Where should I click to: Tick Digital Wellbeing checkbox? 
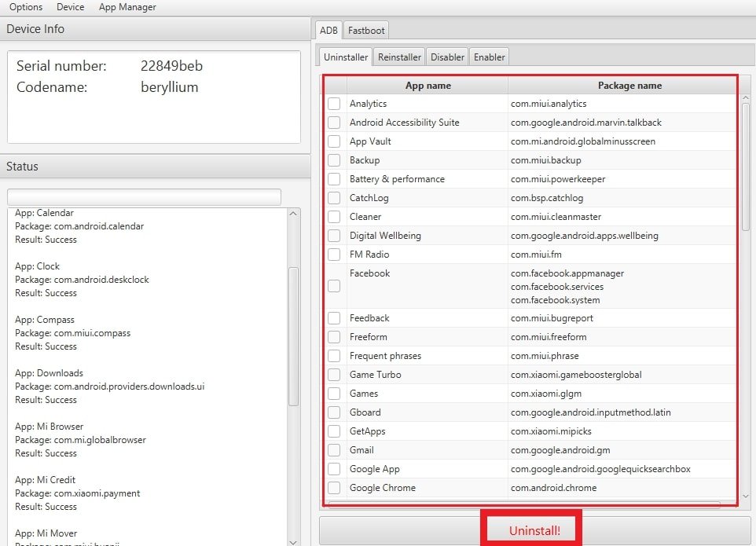pyautogui.click(x=334, y=235)
